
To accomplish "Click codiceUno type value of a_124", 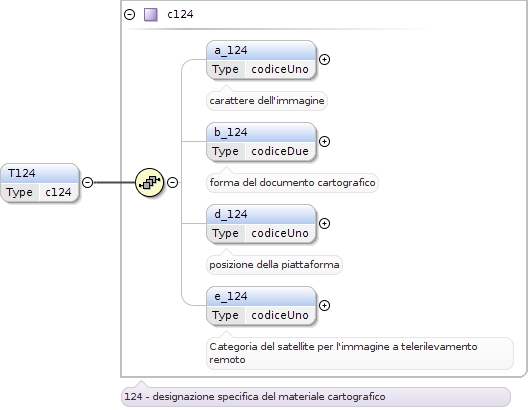I will pyautogui.click(x=280, y=70).
